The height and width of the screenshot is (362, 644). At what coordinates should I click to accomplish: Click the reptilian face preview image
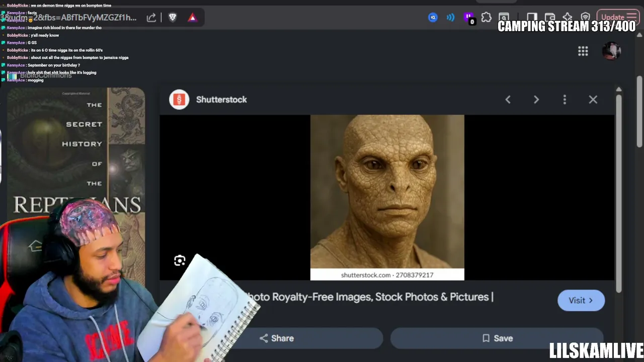387,197
